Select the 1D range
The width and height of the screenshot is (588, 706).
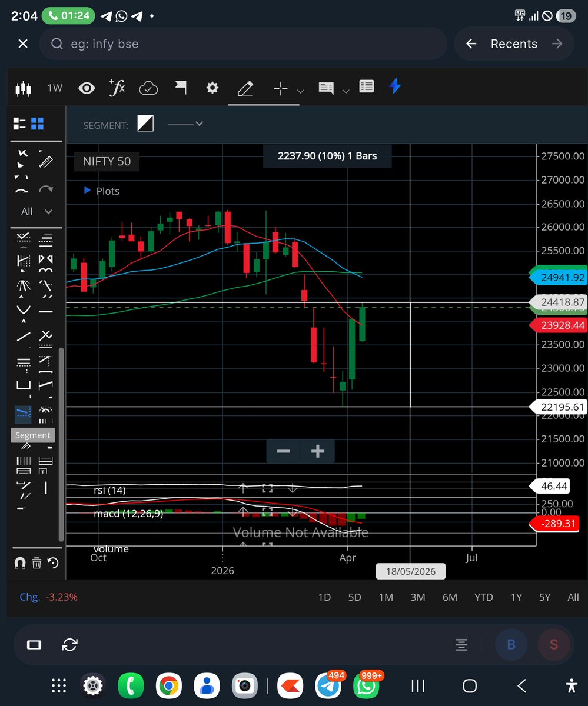[324, 597]
